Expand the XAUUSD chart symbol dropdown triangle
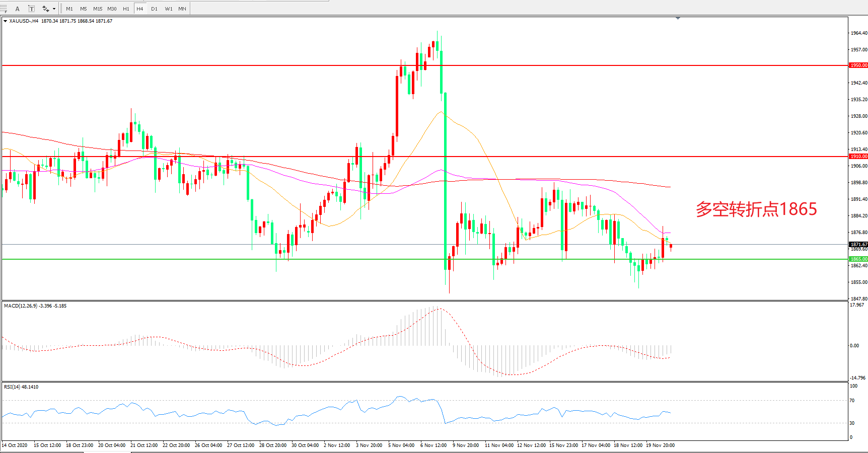The width and height of the screenshot is (868, 453). point(5,21)
